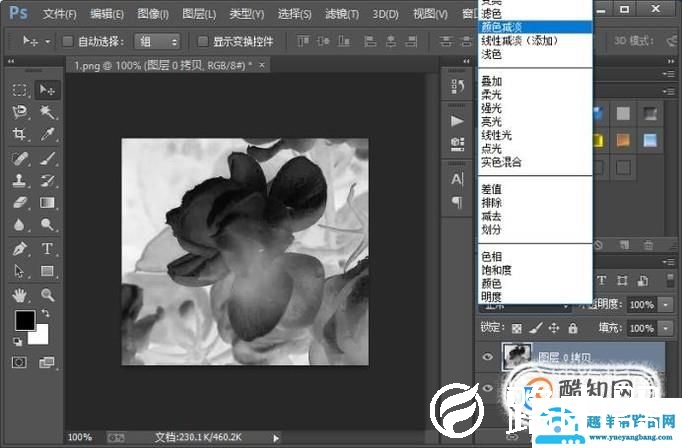The width and height of the screenshot is (682, 448).
Task: Toggle lock all padlock icon
Action: [573, 328]
